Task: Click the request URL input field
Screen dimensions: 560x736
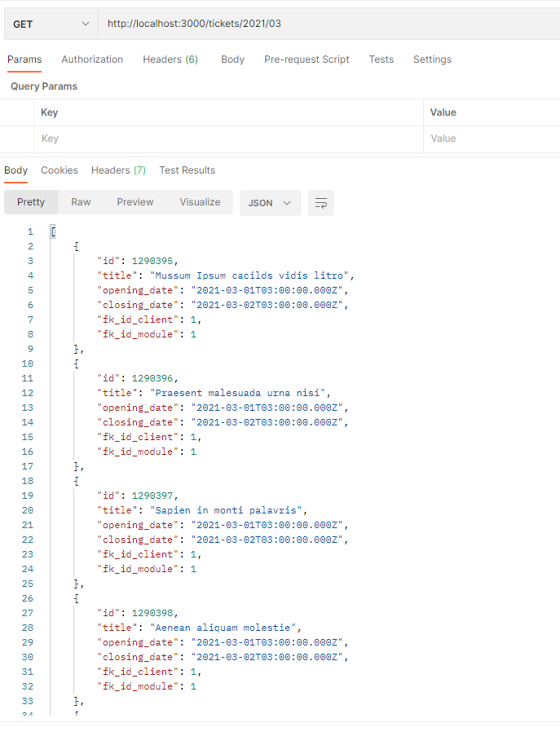Action: 245,24
